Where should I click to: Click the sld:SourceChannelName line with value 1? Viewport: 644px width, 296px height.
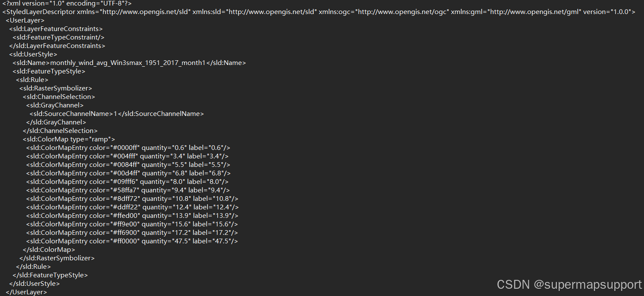(116, 114)
